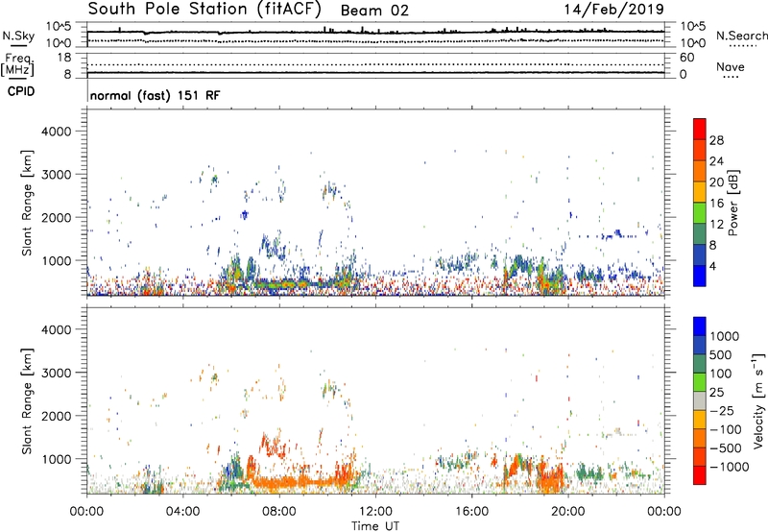Click the Slant Range label of the velocity panel
Viewport: 768px width, 532px height.
click(27, 401)
